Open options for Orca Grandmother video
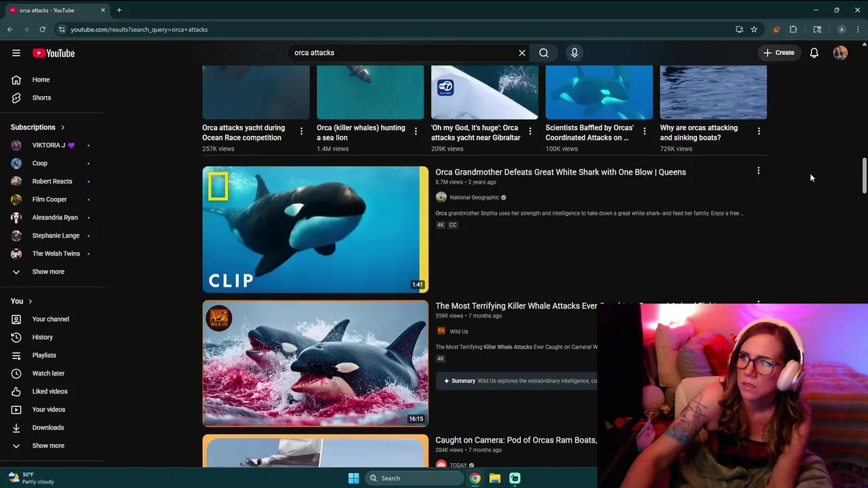 click(x=758, y=171)
